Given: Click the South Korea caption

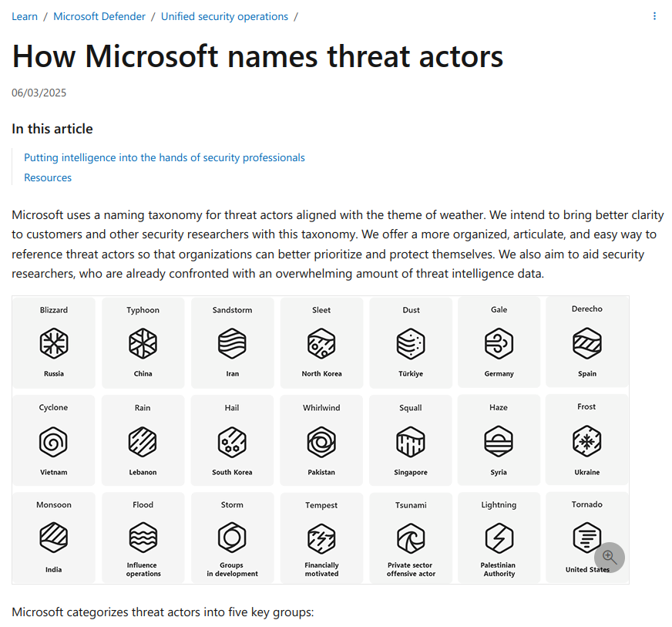Looking at the screenshot, I should click(x=232, y=472).
